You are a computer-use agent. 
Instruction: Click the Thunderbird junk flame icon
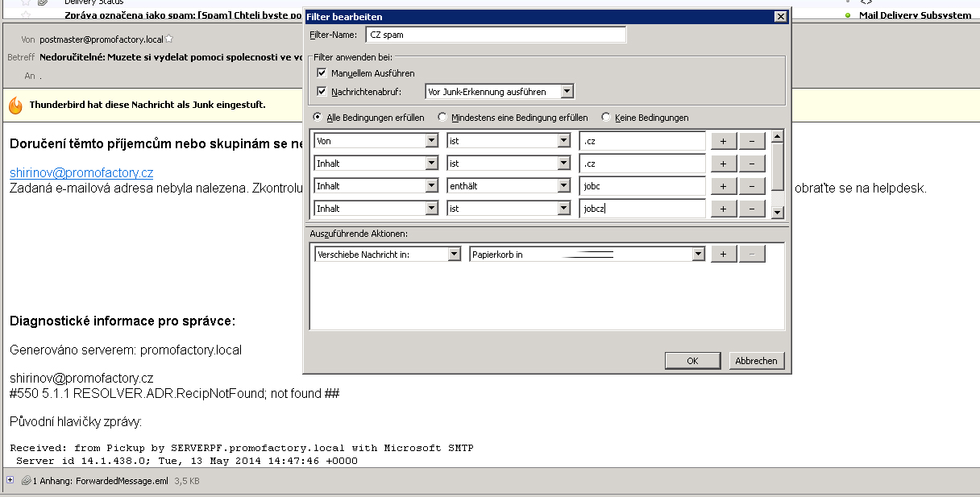tap(15, 105)
